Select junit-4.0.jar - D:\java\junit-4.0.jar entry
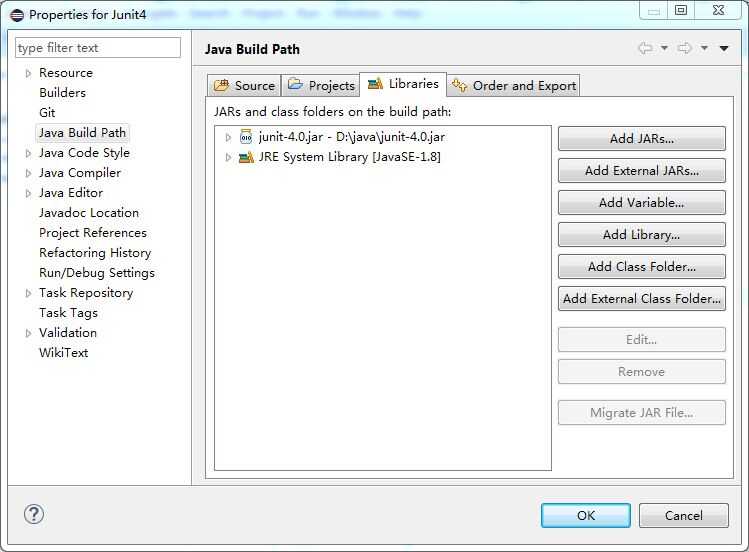This screenshot has width=749, height=552. (x=352, y=137)
